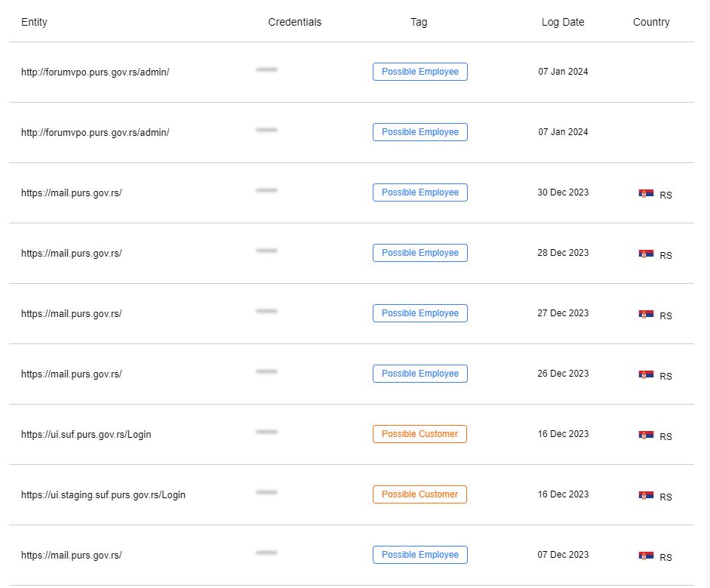
Task: Click flag icon in ui.suf.purs.gov.rs/Login row
Action: pos(646,435)
